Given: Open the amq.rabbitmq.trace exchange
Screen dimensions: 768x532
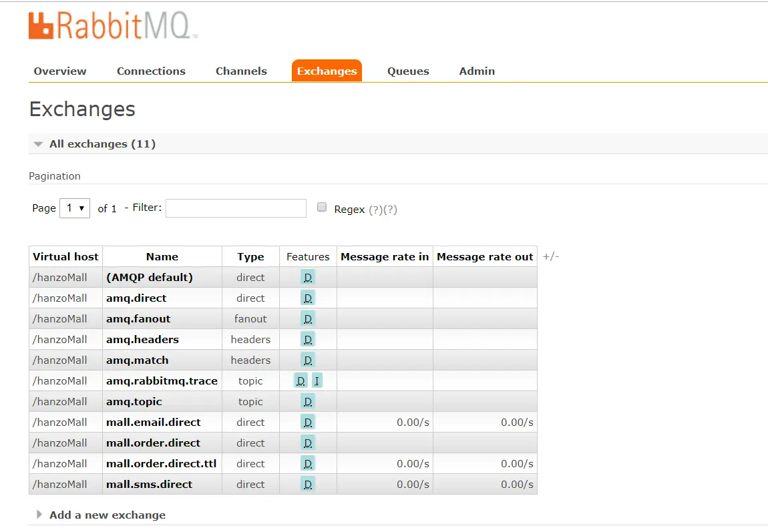Looking at the screenshot, I should pos(162,380).
